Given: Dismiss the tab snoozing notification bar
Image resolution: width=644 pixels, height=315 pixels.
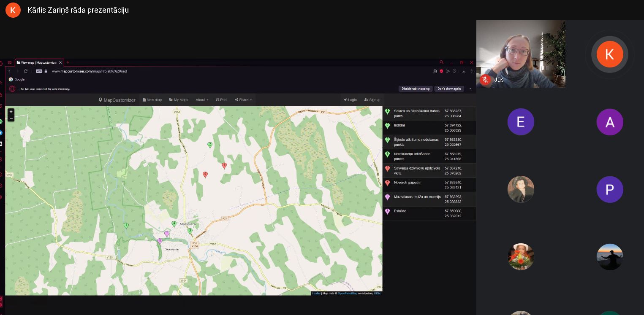Looking at the screenshot, I should tap(470, 89).
